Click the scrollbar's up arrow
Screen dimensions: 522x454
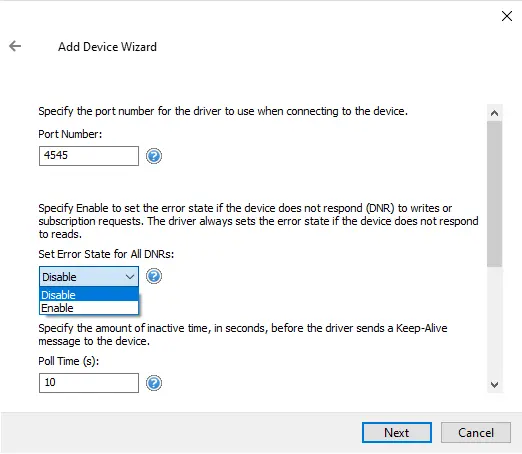494,113
